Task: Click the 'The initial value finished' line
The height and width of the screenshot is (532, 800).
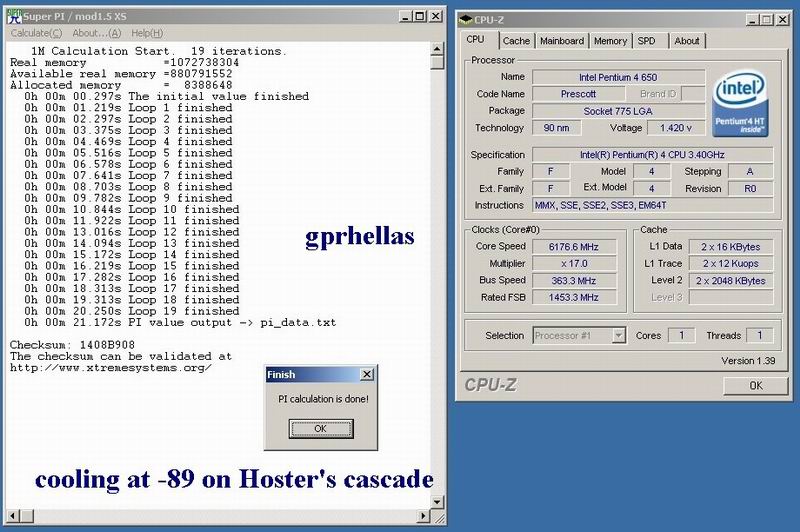Action: 166,96
